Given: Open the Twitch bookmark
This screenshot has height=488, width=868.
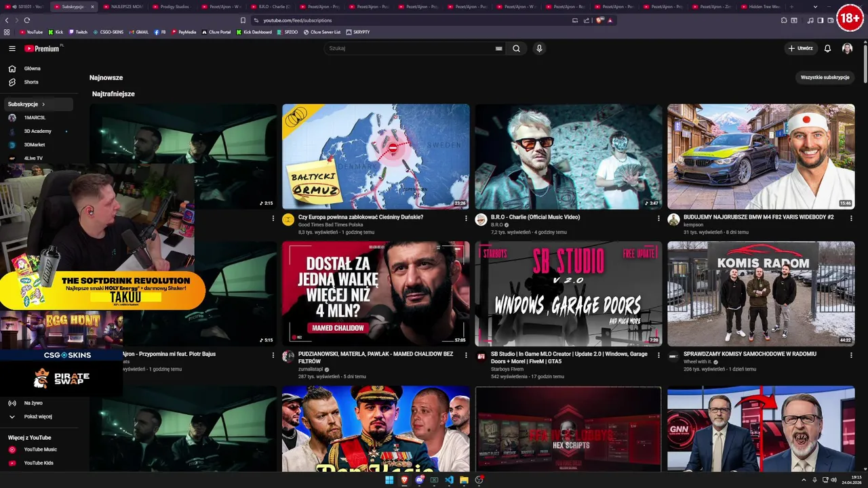Looking at the screenshot, I should (x=77, y=32).
